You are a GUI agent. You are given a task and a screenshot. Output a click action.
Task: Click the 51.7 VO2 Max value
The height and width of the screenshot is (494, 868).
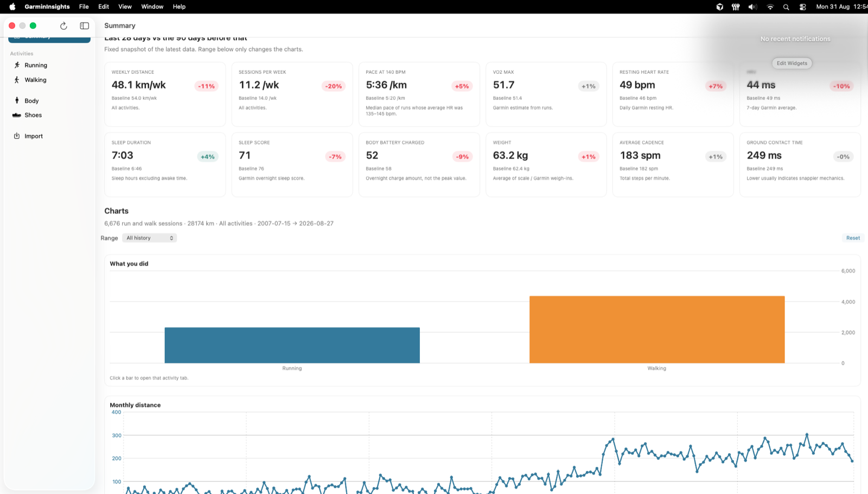coord(503,85)
